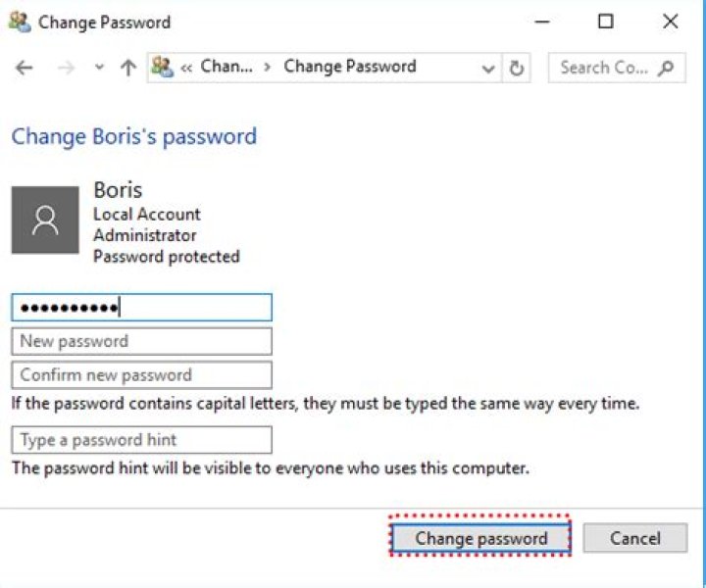This screenshot has height=588, width=706.
Task: Go up one level with up arrow
Action: [x=126, y=68]
